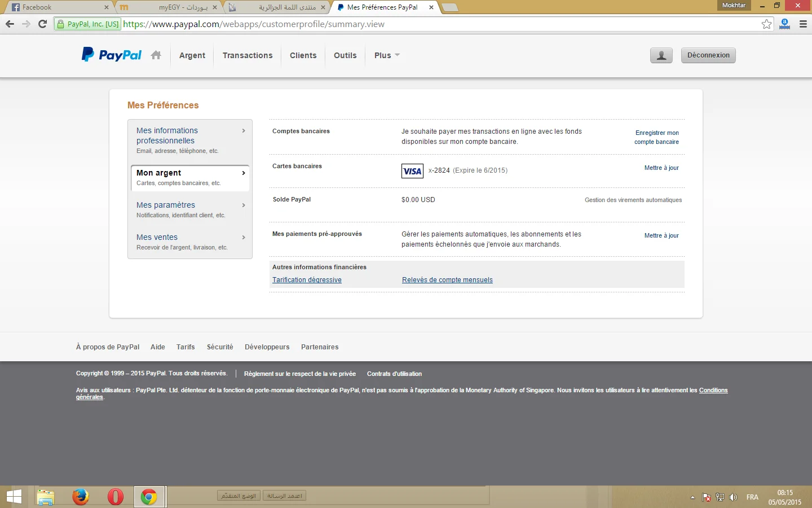
Task: Click the PayPal logo
Action: [112, 55]
